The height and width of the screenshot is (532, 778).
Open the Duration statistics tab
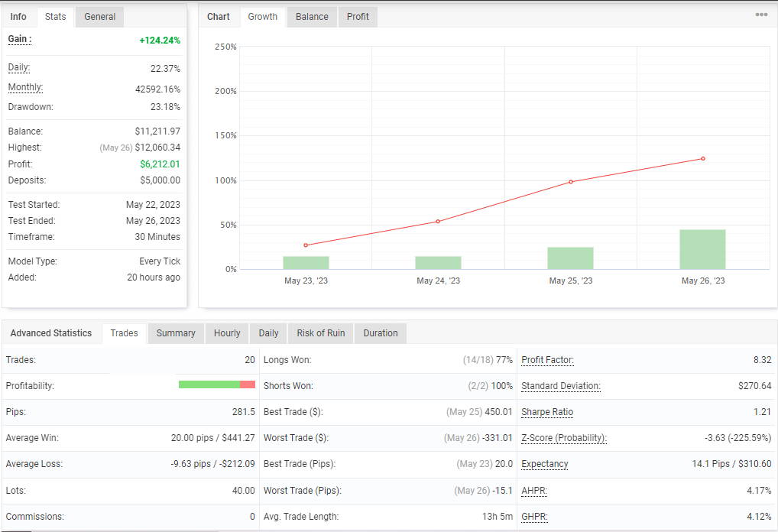(x=381, y=333)
